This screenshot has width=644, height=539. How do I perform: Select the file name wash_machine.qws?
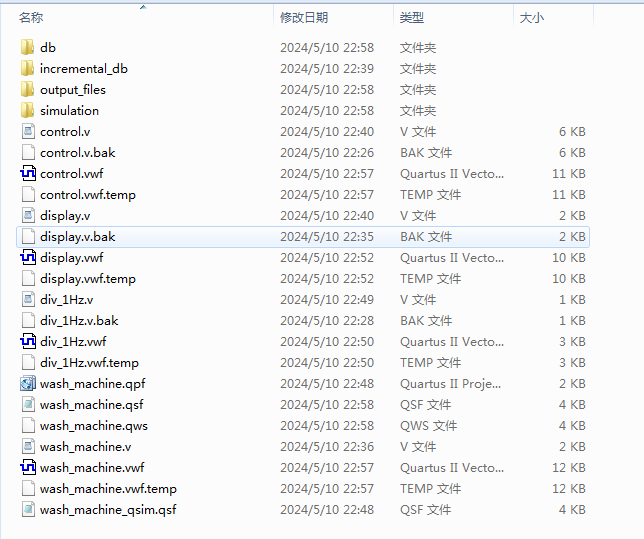pos(94,426)
